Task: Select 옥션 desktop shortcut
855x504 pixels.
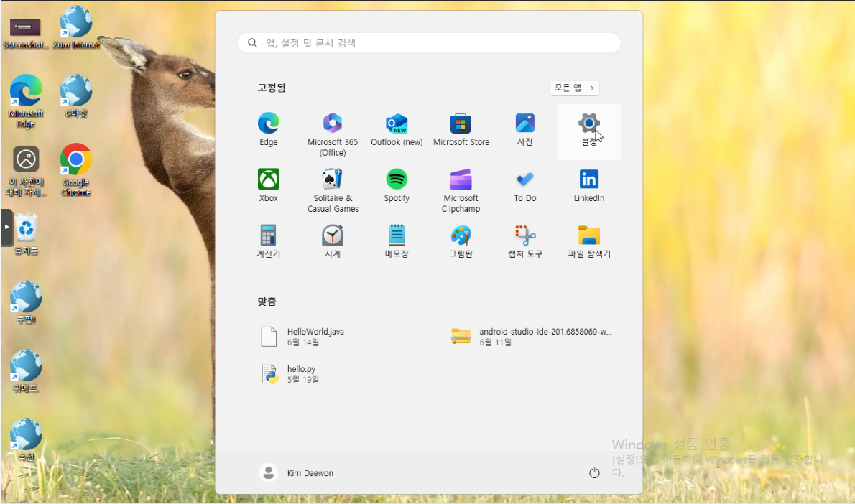Action: tap(26, 440)
